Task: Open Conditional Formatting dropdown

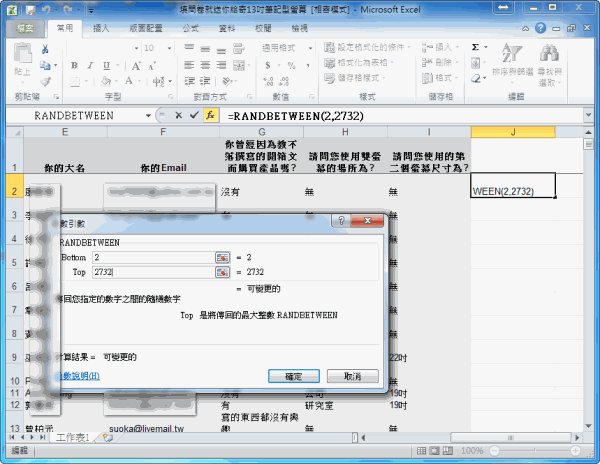Action: (367, 47)
